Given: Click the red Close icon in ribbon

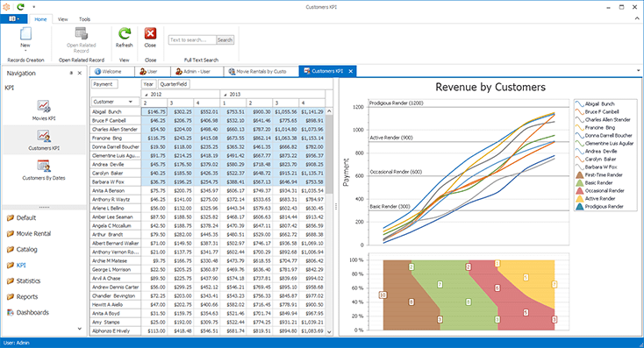Looking at the screenshot, I should 150,33.
